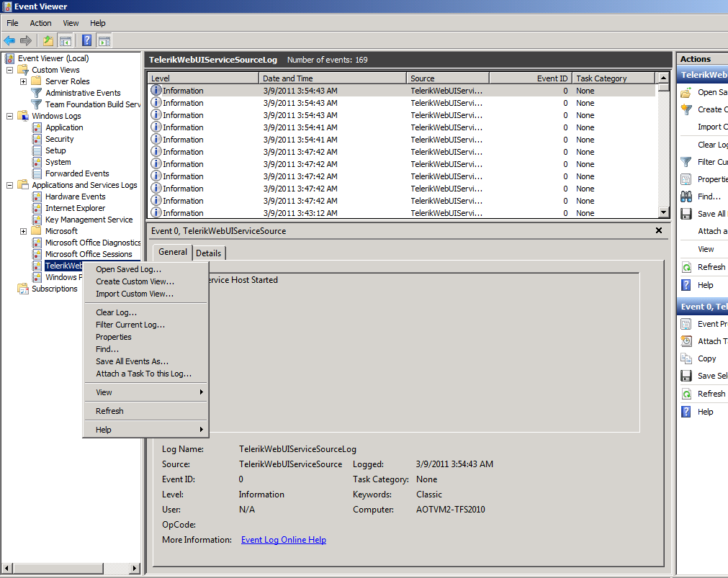Click the Copy icon in Actions pane
The image size is (728, 578).
(x=686, y=358)
